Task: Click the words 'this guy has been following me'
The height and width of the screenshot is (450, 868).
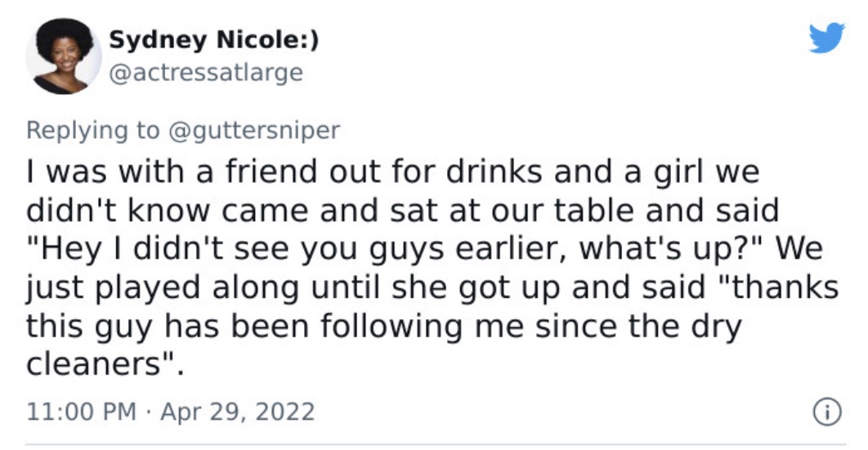Action: (x=275, y=326)
